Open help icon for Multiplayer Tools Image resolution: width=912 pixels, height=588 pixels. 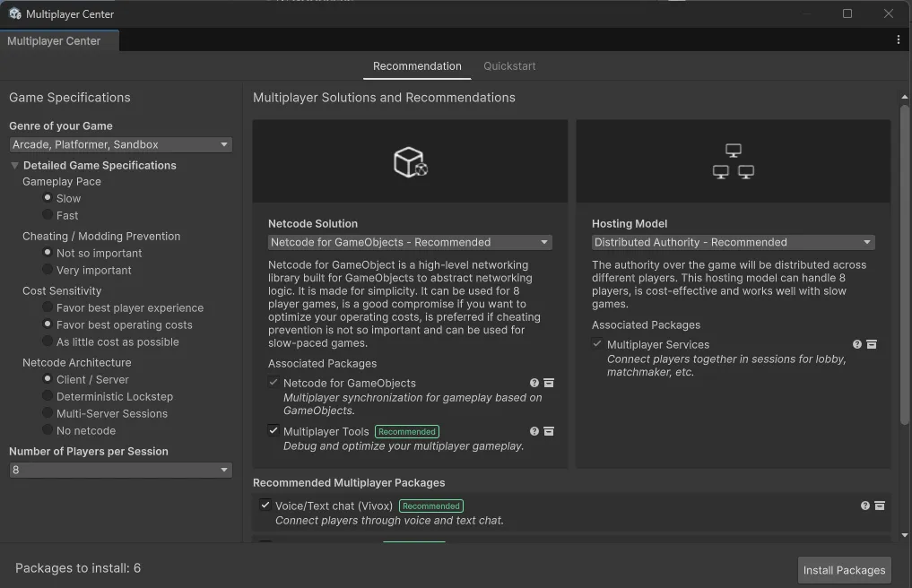(x=534, y=431)
